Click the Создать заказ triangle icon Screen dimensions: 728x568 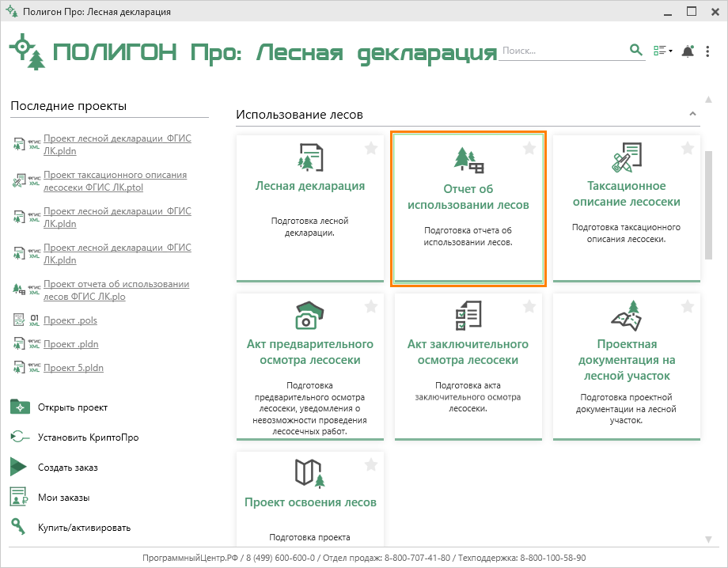[18, 467]
